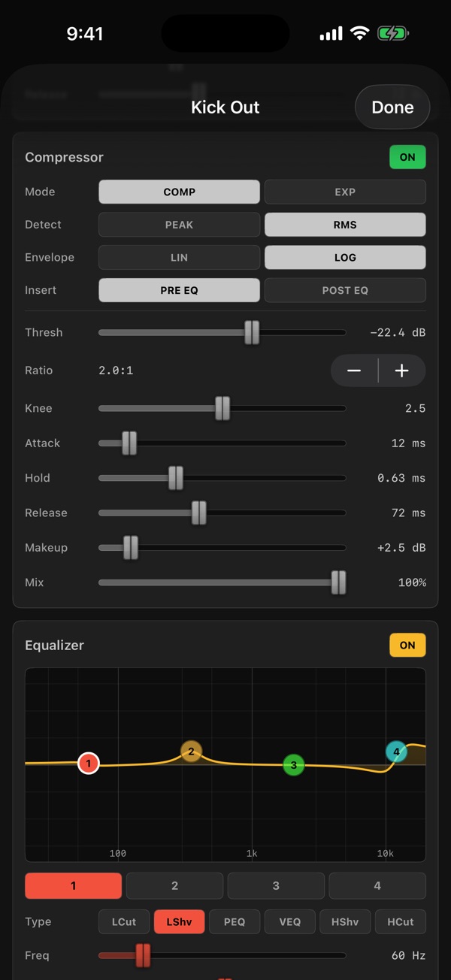Click the -22.4 dB threshold value

(398, 332)
